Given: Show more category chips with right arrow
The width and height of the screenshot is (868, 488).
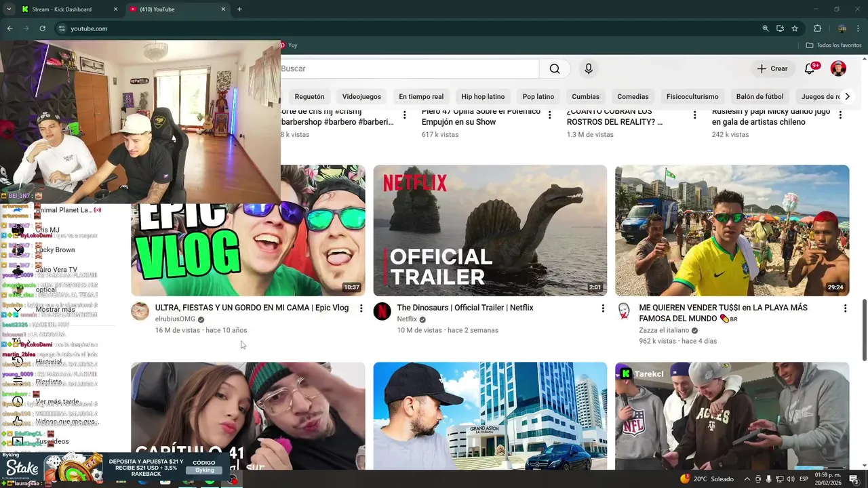Looking at the screenshot, I should 847,96.
